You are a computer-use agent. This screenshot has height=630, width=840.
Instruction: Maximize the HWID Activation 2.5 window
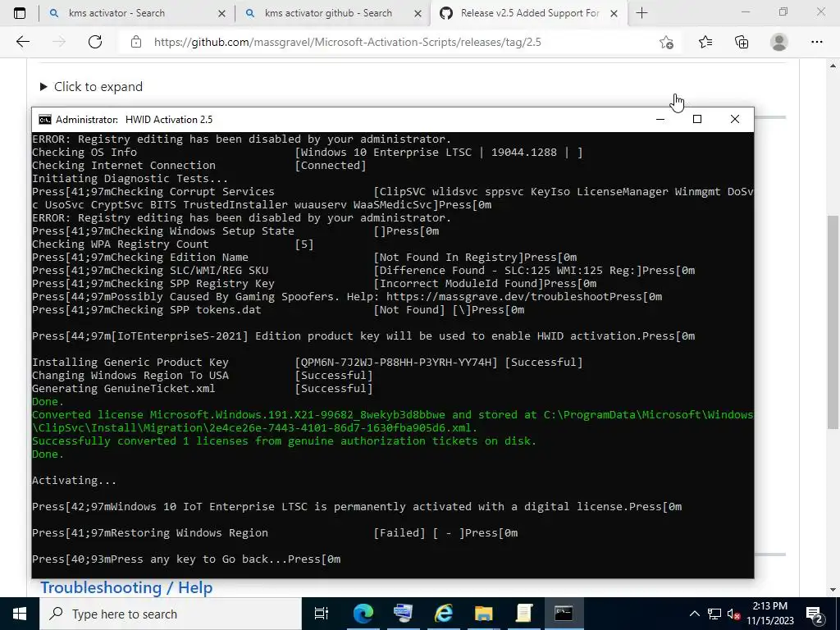[x=697, y=120]
